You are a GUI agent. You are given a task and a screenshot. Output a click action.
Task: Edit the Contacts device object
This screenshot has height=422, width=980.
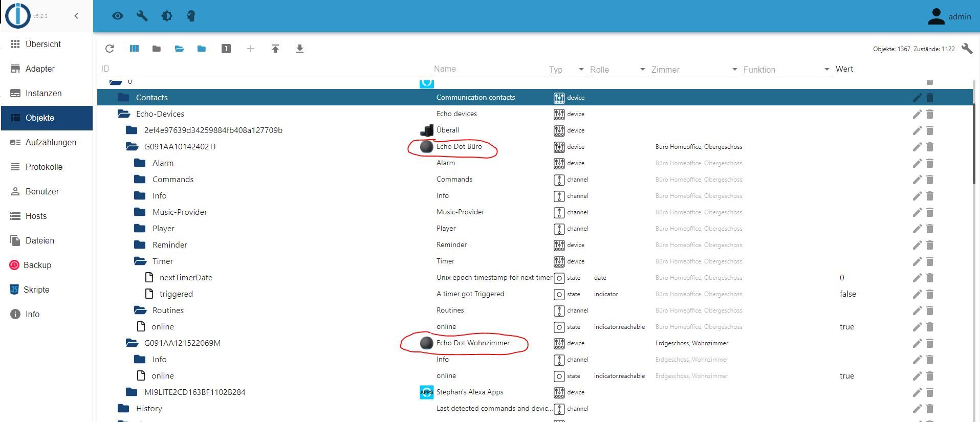tap(917, 98)
